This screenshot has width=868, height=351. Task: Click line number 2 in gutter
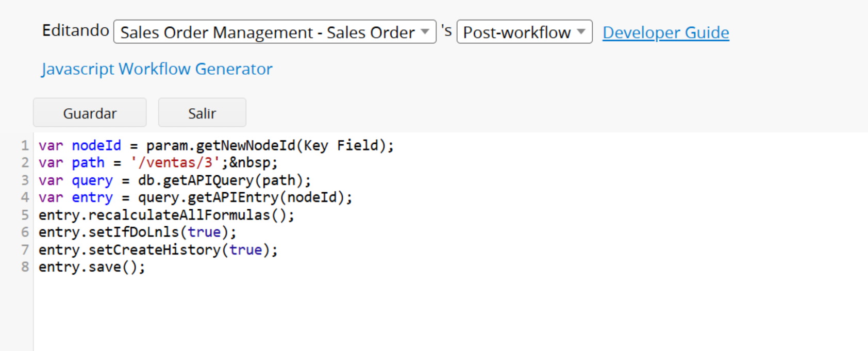(25, 163)
